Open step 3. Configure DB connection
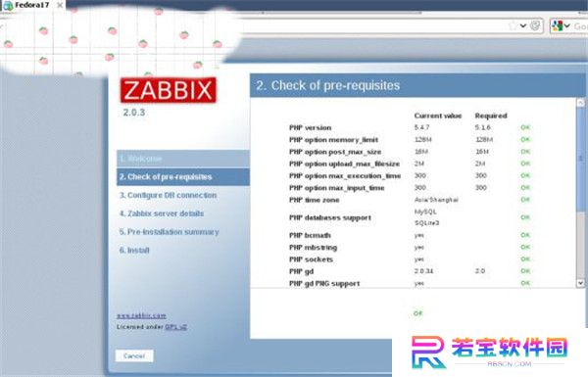The width and height of the screenshot is (588, 377). [168, 195]
